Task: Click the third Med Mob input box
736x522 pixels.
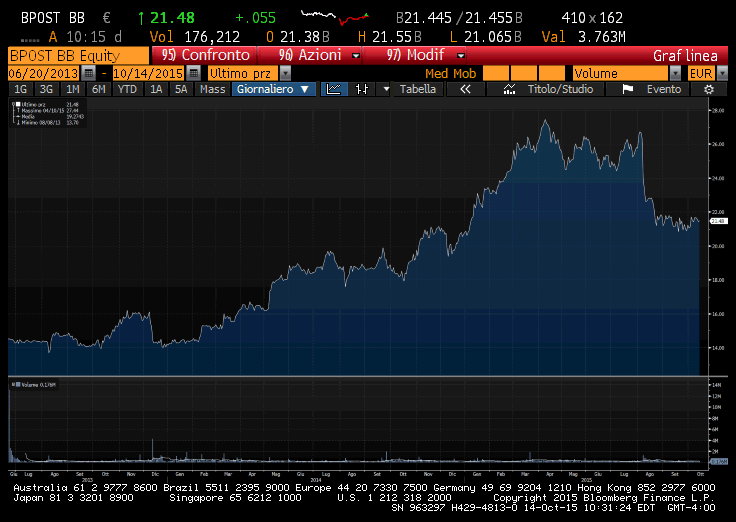Action: (552, 73)
